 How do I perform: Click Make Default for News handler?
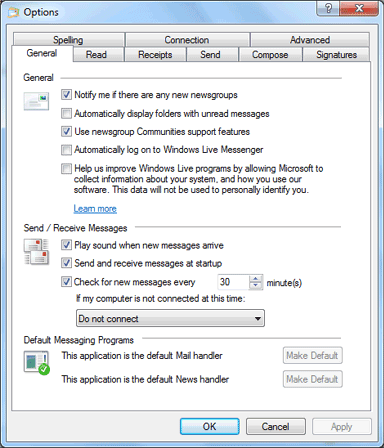click(312, 379)
